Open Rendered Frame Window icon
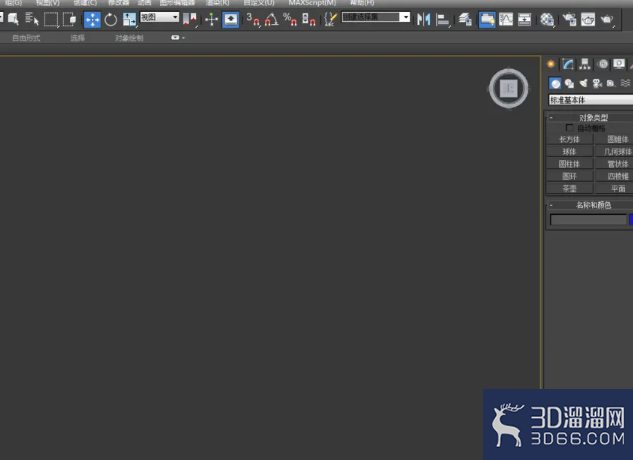The width and height of the screenshot is (633, 460). [588, 19]
